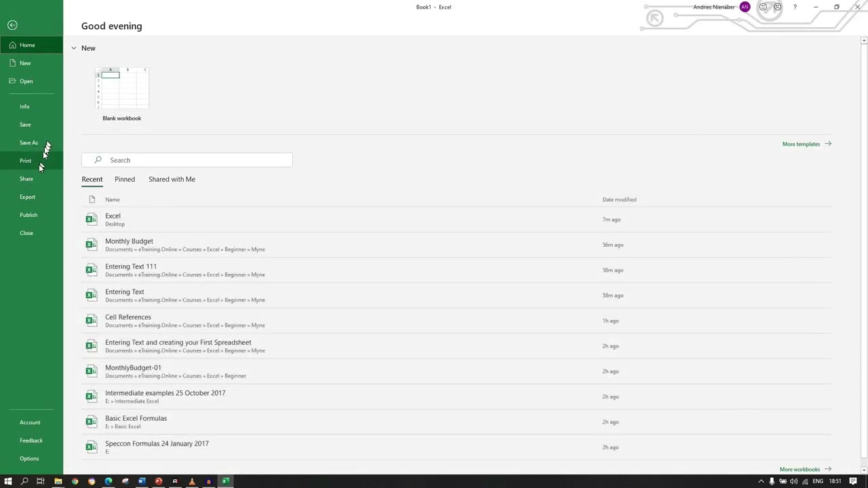
Task: Click the Excel file icon for Cell References
Action: (92, 321)
